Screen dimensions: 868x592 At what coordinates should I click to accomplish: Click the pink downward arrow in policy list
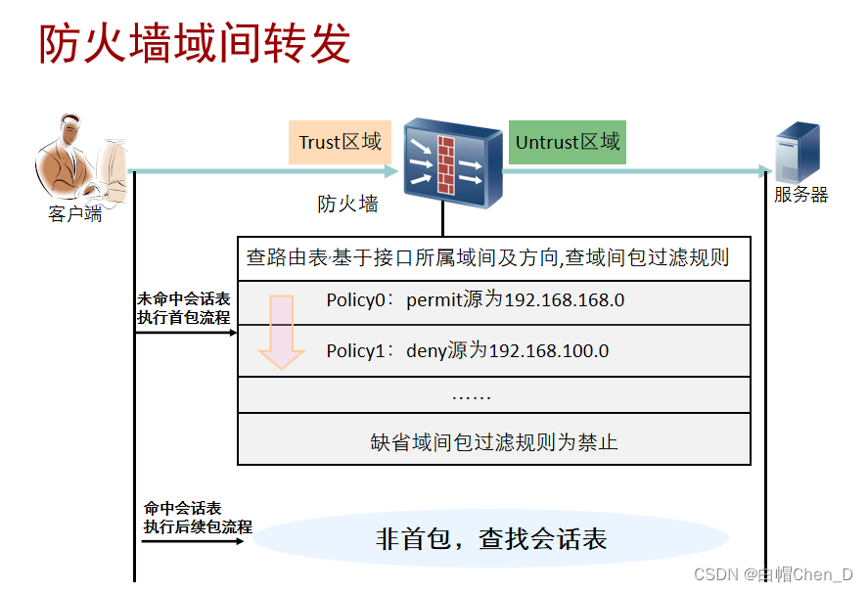tap(281, 333)
